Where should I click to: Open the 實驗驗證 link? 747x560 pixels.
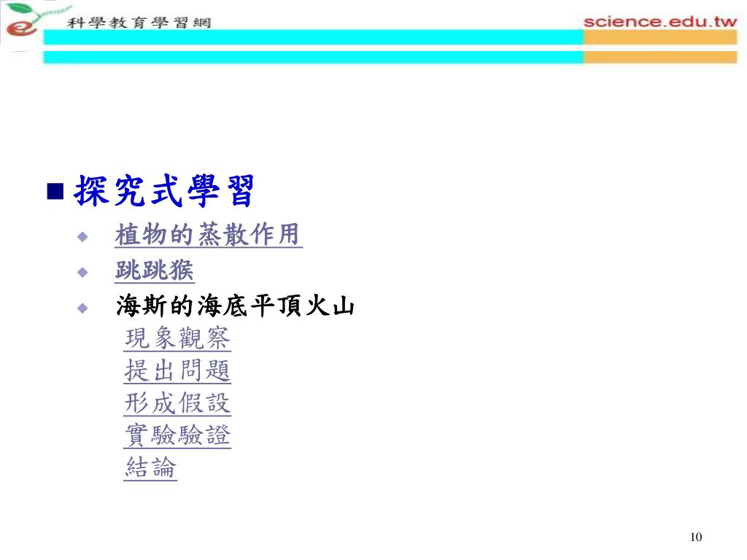pyautogui.click(x=177, y=435)
